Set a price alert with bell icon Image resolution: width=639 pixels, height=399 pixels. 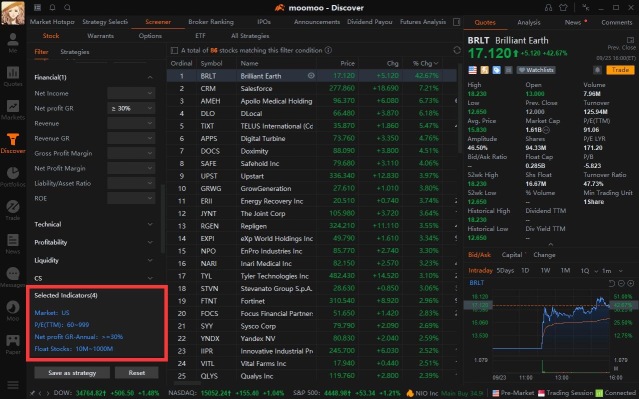(x=597, y=70)
